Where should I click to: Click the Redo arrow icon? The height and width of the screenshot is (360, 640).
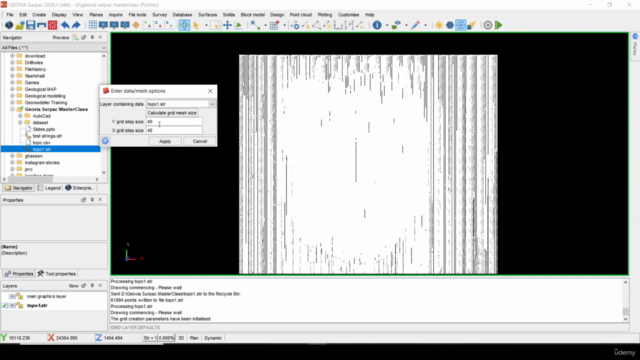(x=76, y=25)
